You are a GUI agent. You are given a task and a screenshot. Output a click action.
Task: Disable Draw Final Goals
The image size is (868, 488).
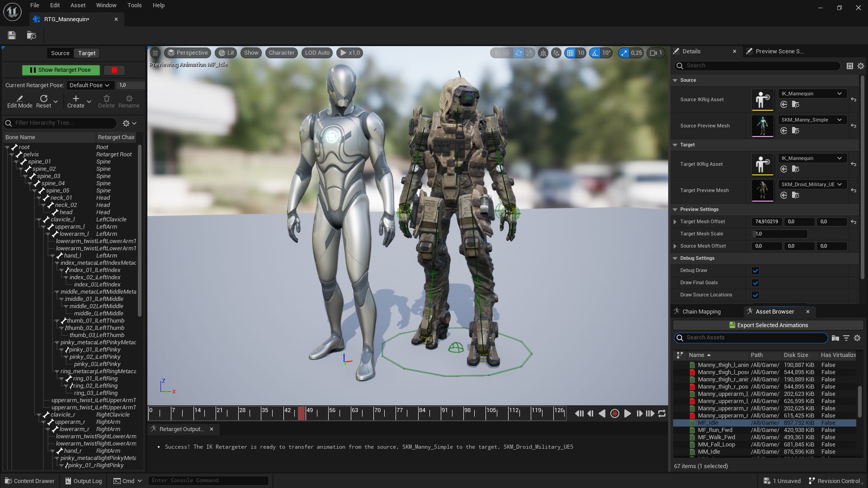(x=755, y=282)
